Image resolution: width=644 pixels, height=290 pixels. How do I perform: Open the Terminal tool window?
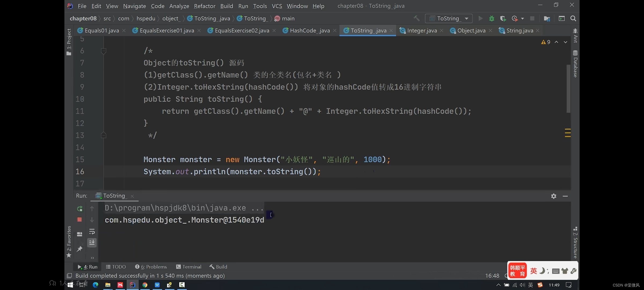pyautogui.click(x=189, y=267)
